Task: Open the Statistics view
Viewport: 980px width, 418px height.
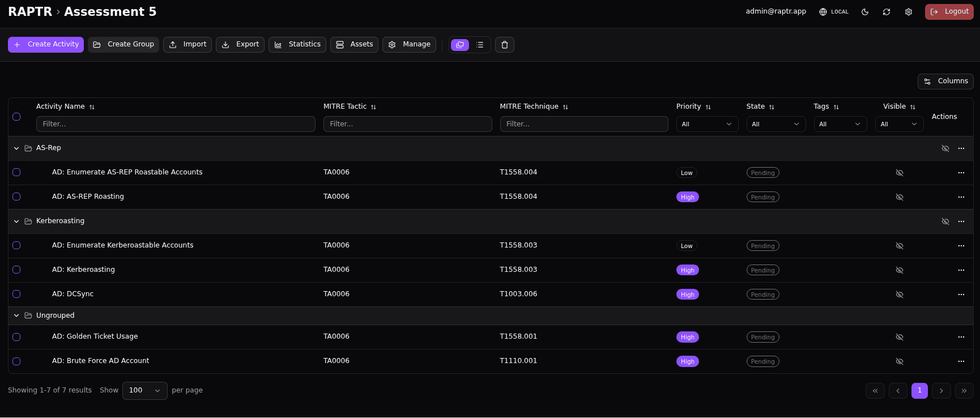Action: (x=297, y=45)
